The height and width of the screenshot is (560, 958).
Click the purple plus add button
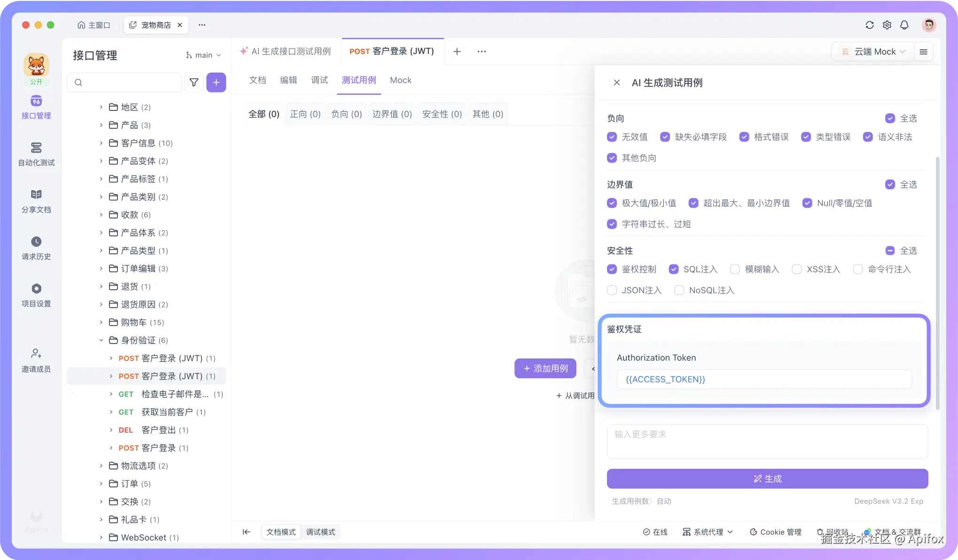216,83
